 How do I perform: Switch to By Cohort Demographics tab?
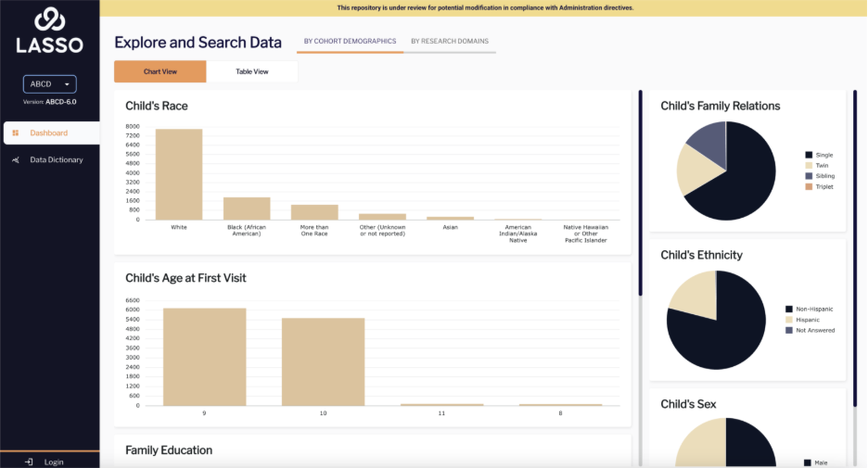[350, 41]
